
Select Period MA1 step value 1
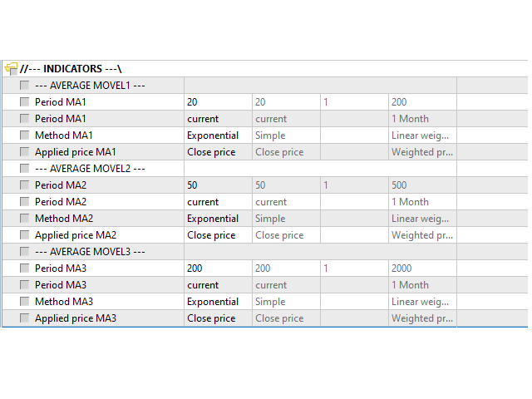tap(354, 102)
